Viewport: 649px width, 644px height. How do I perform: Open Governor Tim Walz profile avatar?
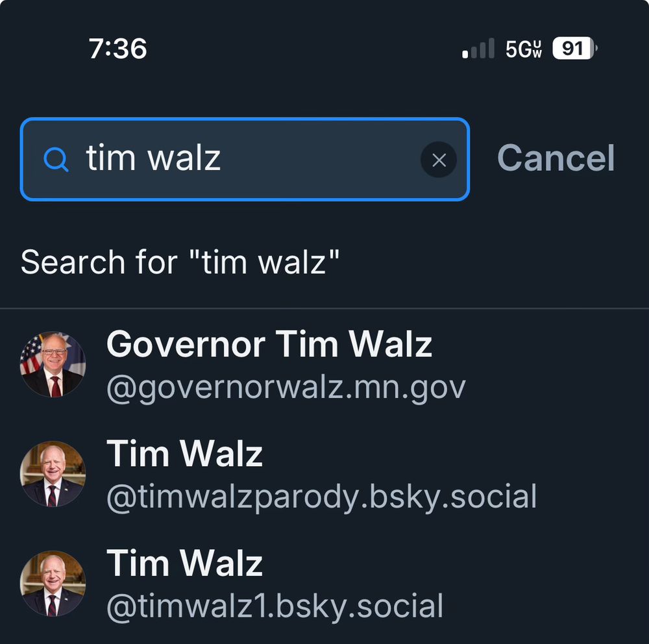[x=53, y=364]
